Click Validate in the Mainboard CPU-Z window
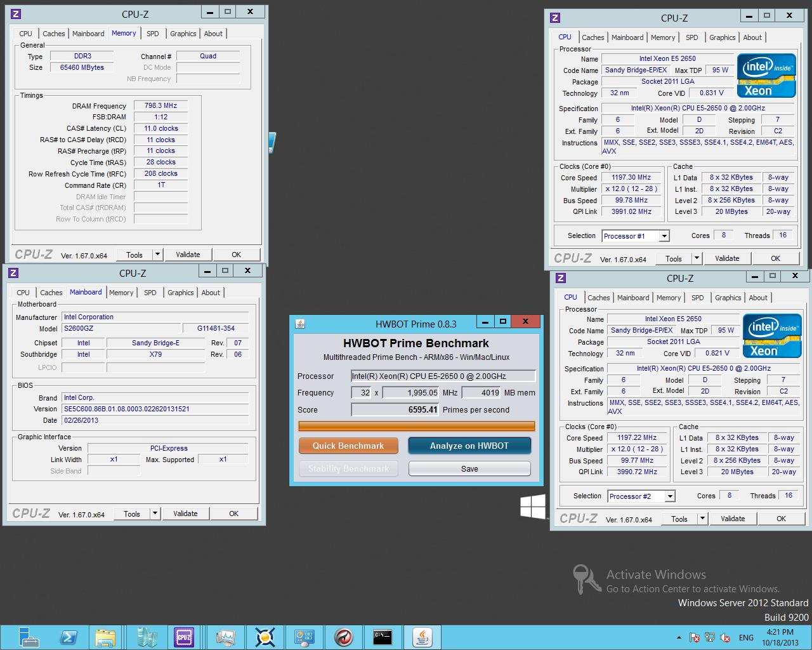 (x=185, y=514)
